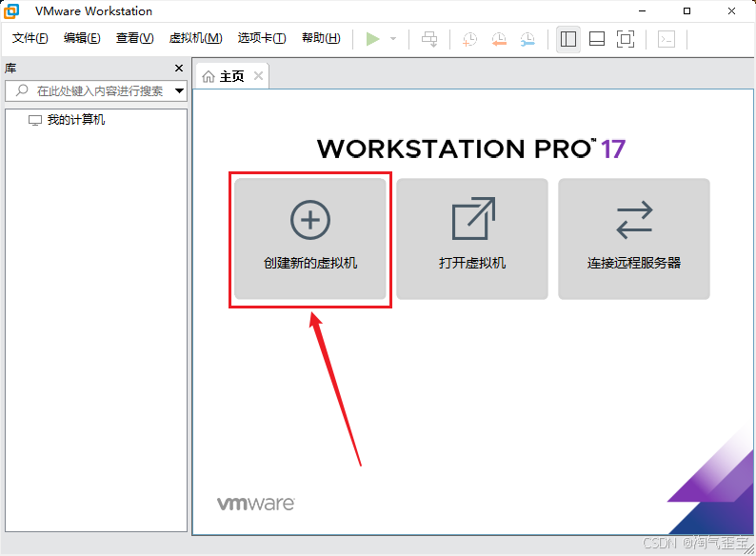Close the 主页 tab

[x=258, y=76]
